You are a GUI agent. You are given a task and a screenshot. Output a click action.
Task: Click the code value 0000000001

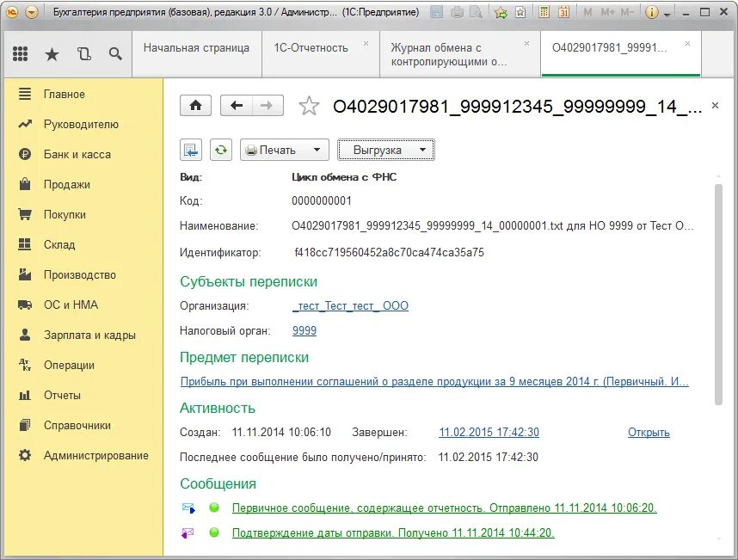[x=322, y=201]
